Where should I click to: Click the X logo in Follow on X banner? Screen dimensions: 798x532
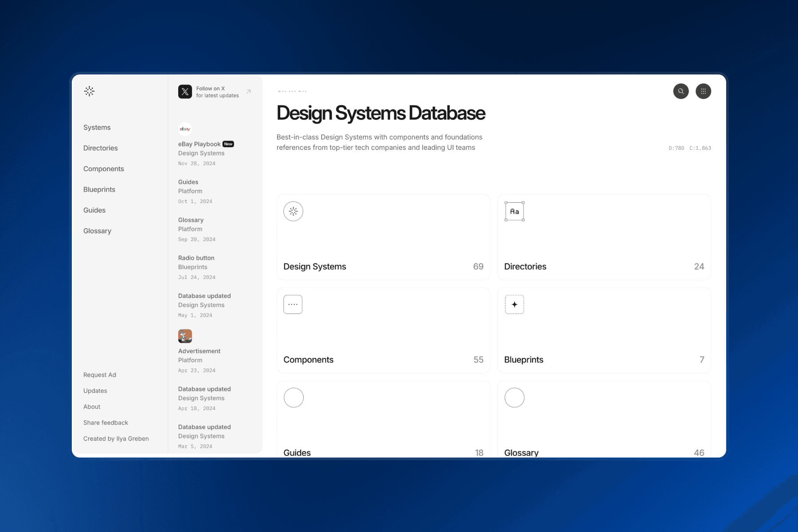184,92
